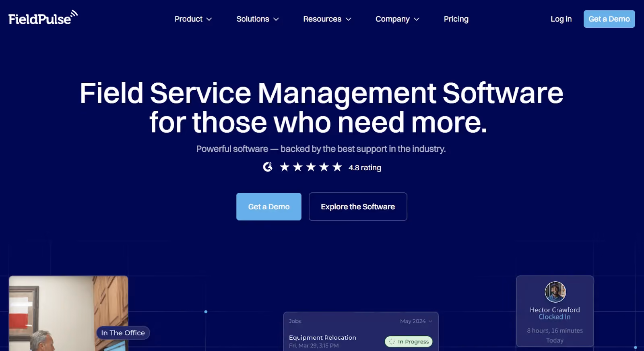This screenshot has height=351, width=644.
Task: Click the Today label on Hector's card
Action: tap(555, 341)
